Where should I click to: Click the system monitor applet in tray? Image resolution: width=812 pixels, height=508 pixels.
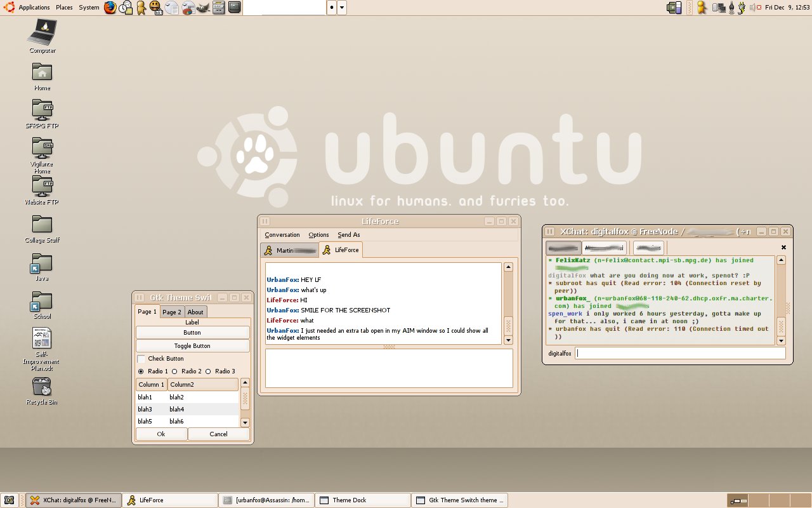674,8
